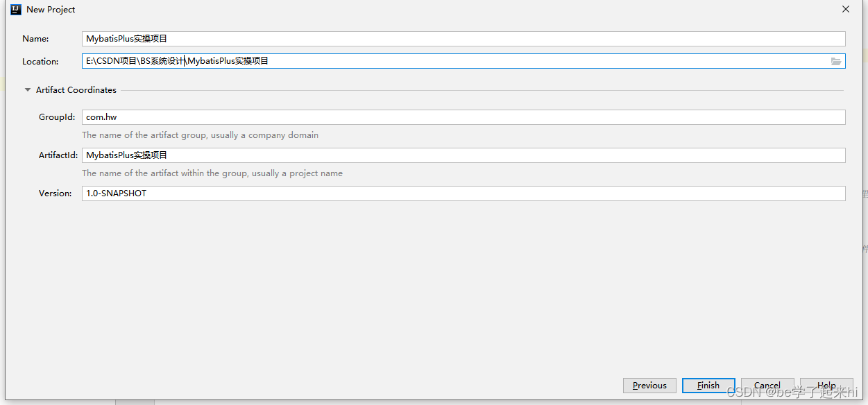
Task: Cancel the New Project dialog
Action: pos(767,386)
